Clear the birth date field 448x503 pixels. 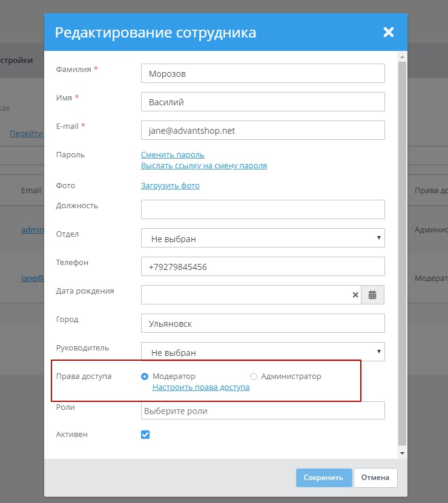(355, 295)
